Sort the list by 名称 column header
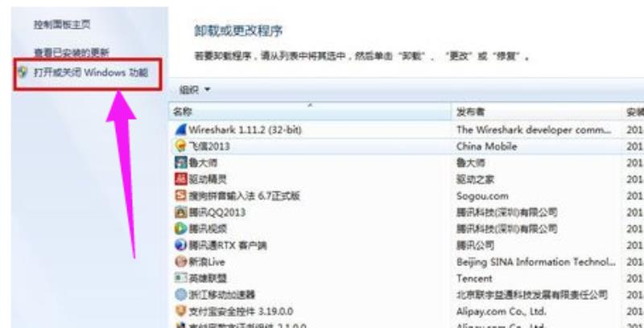This screenshot has width=644, height=328. pyautogui.click(x=310, y=112)
